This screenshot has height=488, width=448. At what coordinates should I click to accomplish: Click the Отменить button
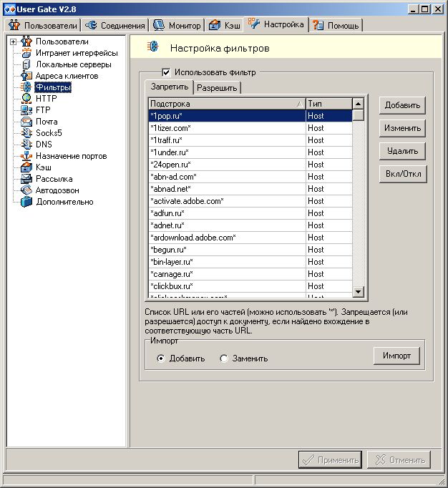tap(399, 459)
